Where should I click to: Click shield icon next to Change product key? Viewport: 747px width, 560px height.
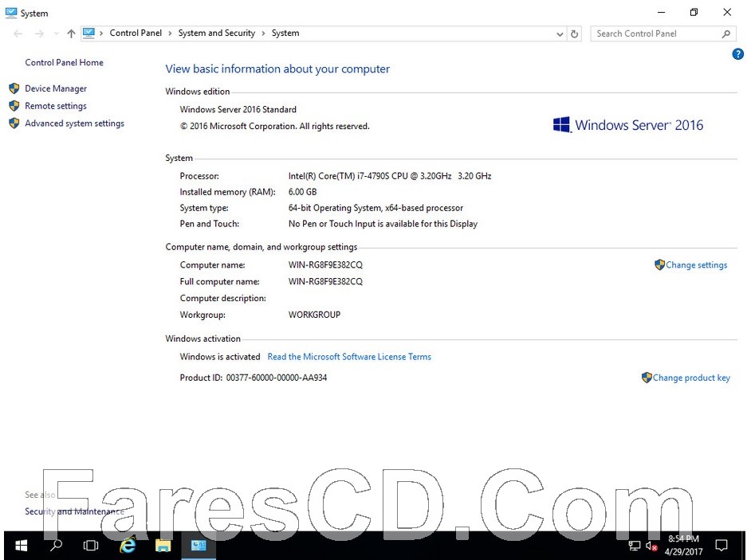(647, 378)
